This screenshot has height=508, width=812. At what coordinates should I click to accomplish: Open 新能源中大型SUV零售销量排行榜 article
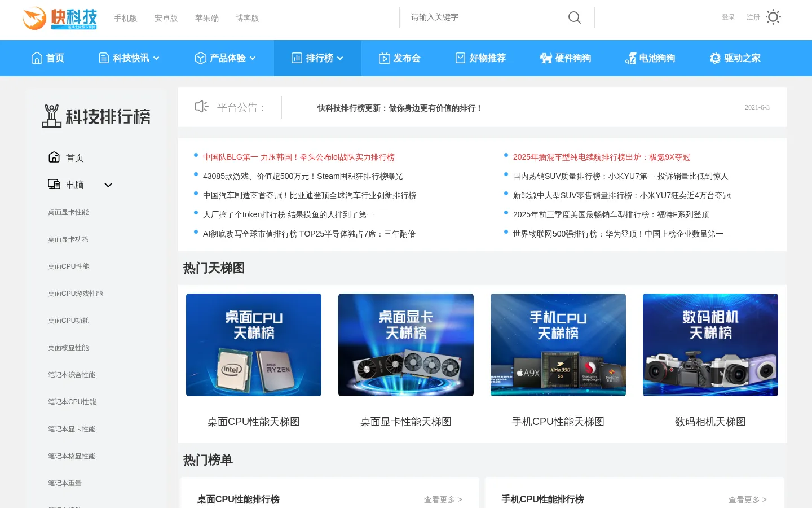[x=622, y=195]
